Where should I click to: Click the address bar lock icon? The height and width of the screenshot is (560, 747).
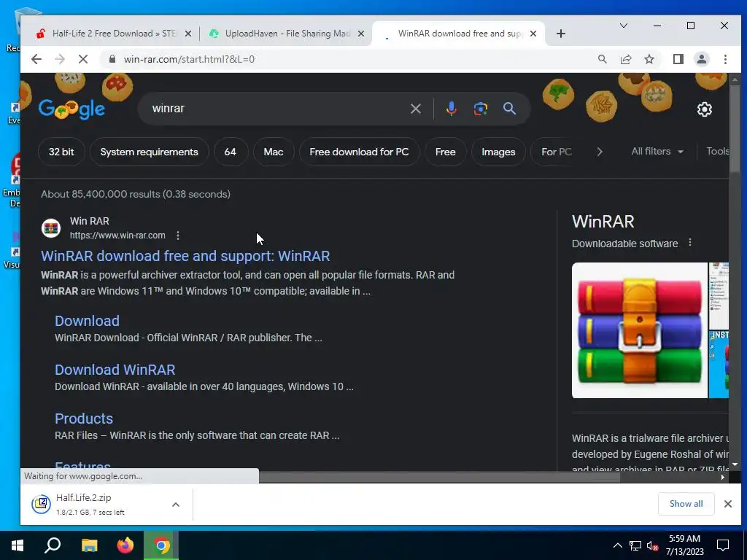112,59
